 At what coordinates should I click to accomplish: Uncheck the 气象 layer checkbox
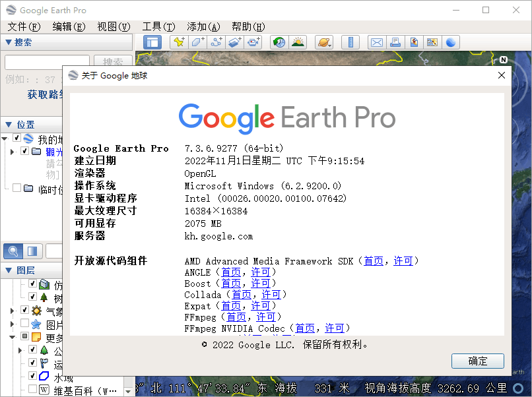click(24, 311)
